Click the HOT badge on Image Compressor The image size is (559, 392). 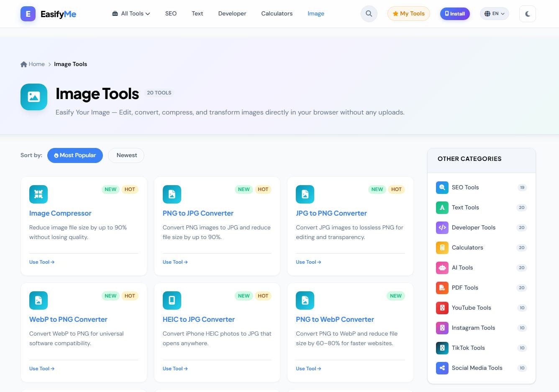coord(130,189)
